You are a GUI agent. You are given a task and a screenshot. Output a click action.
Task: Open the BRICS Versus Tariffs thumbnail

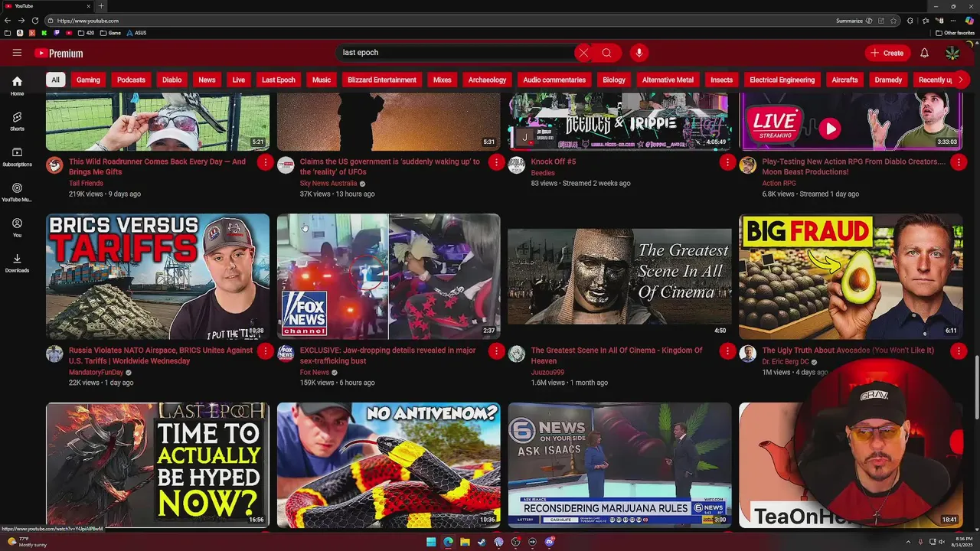point(158,276)
